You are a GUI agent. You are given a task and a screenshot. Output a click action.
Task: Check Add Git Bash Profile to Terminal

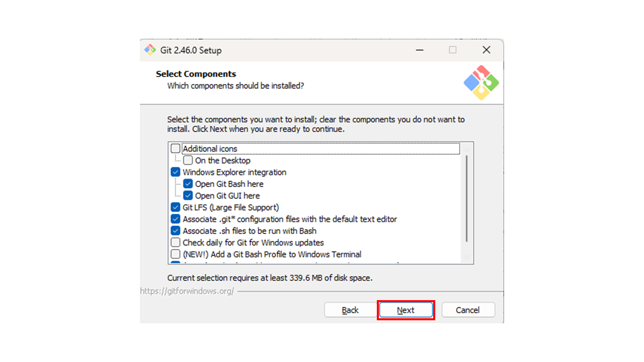175,254
